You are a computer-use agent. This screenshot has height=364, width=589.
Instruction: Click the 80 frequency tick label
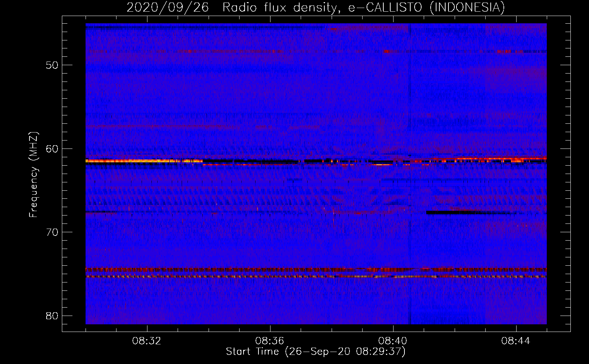[x=52, y=316]
